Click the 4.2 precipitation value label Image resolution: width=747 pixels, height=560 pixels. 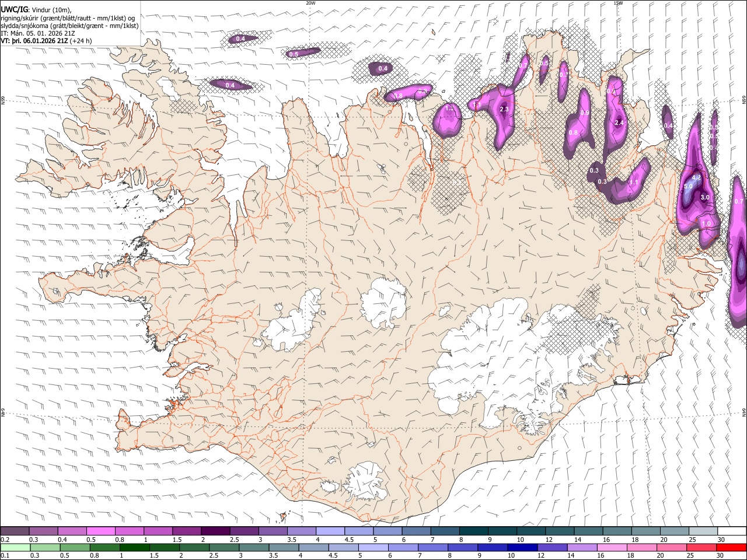[x=696, y=177]
